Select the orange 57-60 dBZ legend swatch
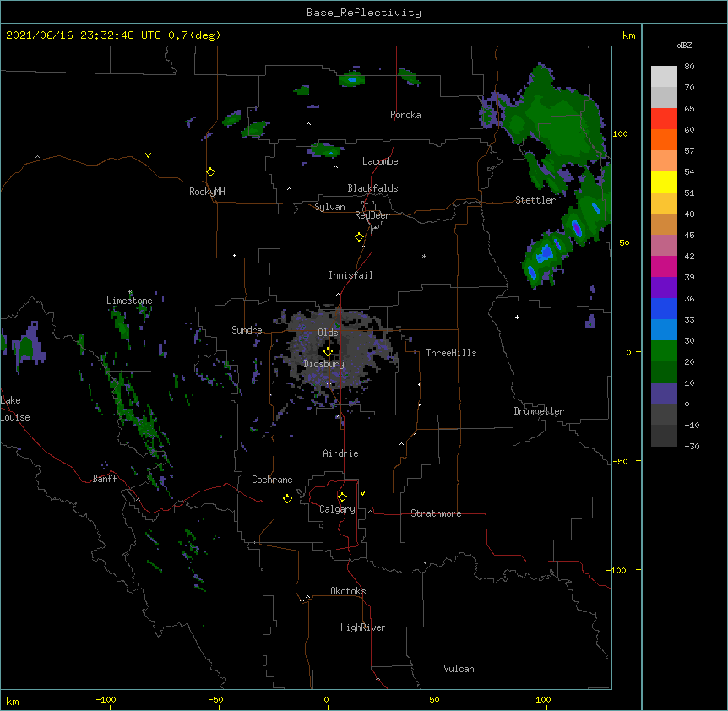This screenshot has height=711, width=728. 664,139
